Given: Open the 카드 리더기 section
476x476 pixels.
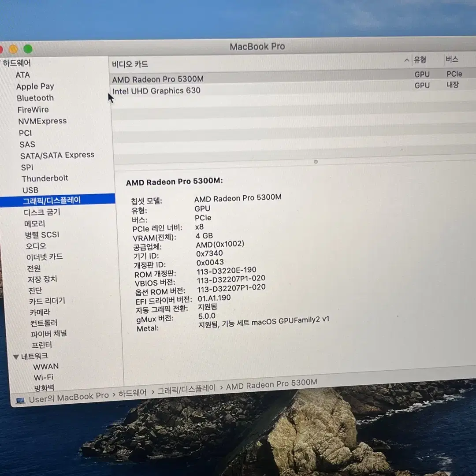Looking at the screenshot, I should click(x=47, y=301).
